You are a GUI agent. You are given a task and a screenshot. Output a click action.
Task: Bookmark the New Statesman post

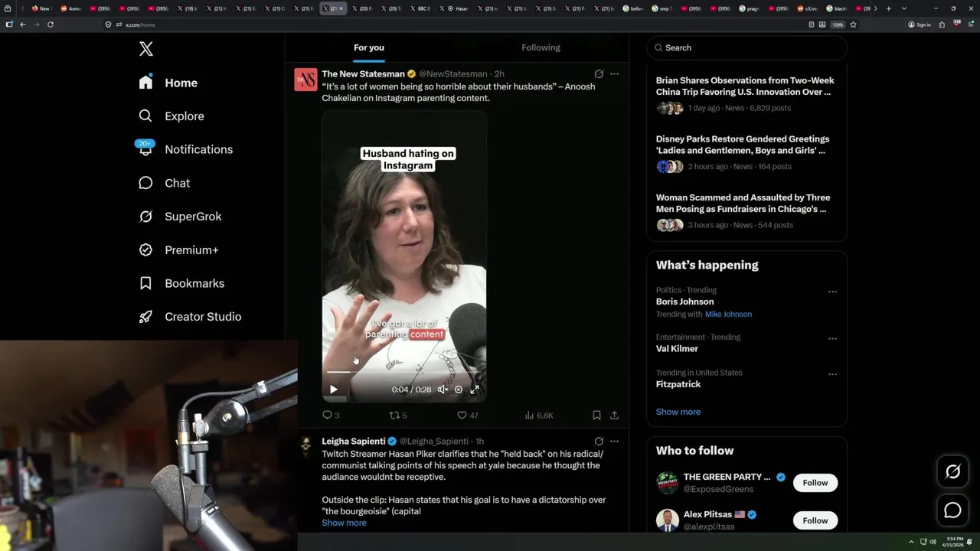[596, 416]
